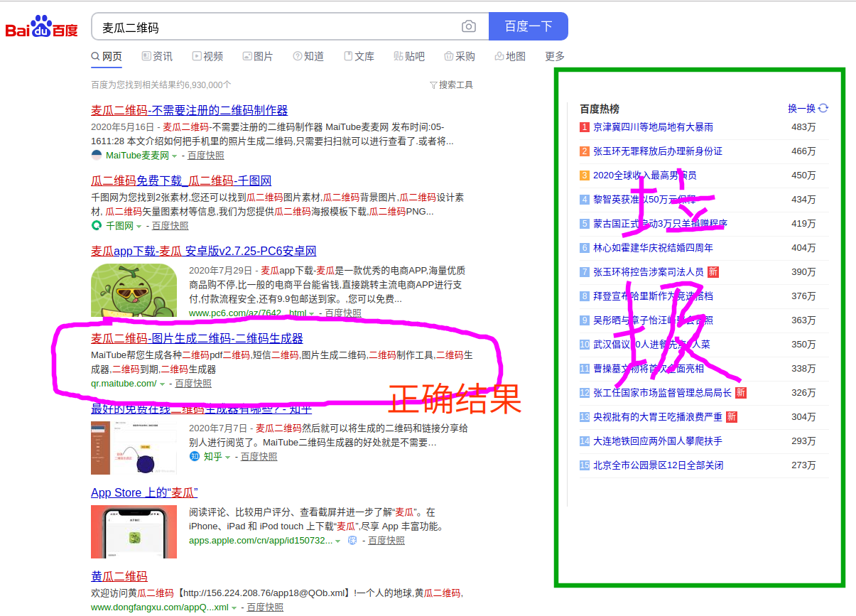This screenshot has height=616, width=856.
Task: Expand dropdown arrow beside 知乎 source
Action: [x=228, y=458]
